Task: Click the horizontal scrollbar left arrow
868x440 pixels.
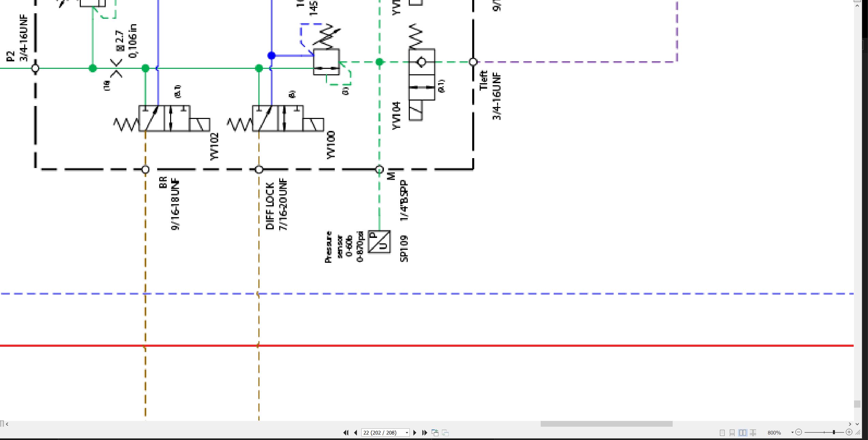Action: [7, 424]
